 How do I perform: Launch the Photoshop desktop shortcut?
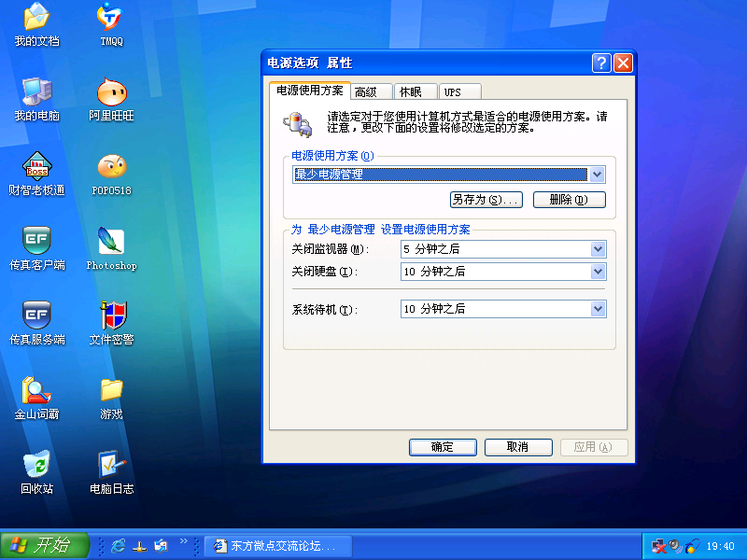[111, 242]
